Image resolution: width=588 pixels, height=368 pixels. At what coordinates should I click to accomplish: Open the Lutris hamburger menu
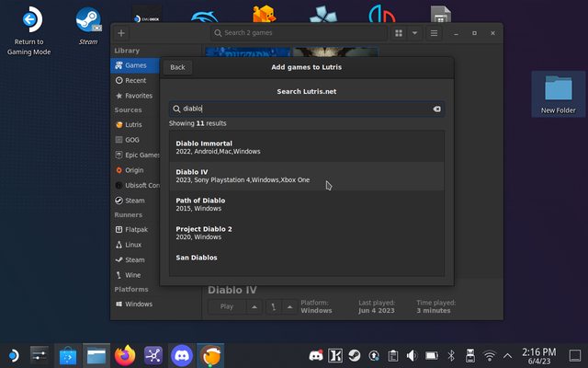[x=434, y=33]
